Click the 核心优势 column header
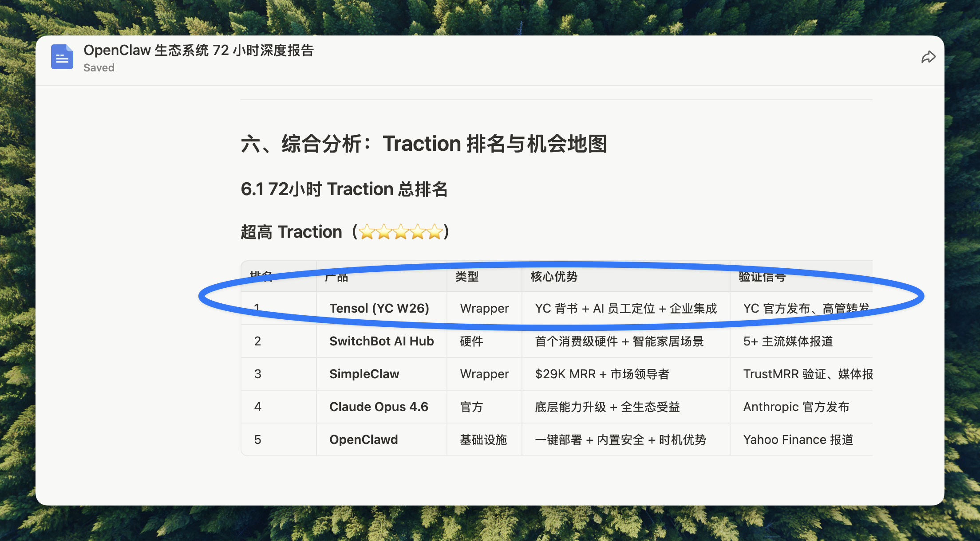Screen dimensions: 980x541 tap(554, 277)
